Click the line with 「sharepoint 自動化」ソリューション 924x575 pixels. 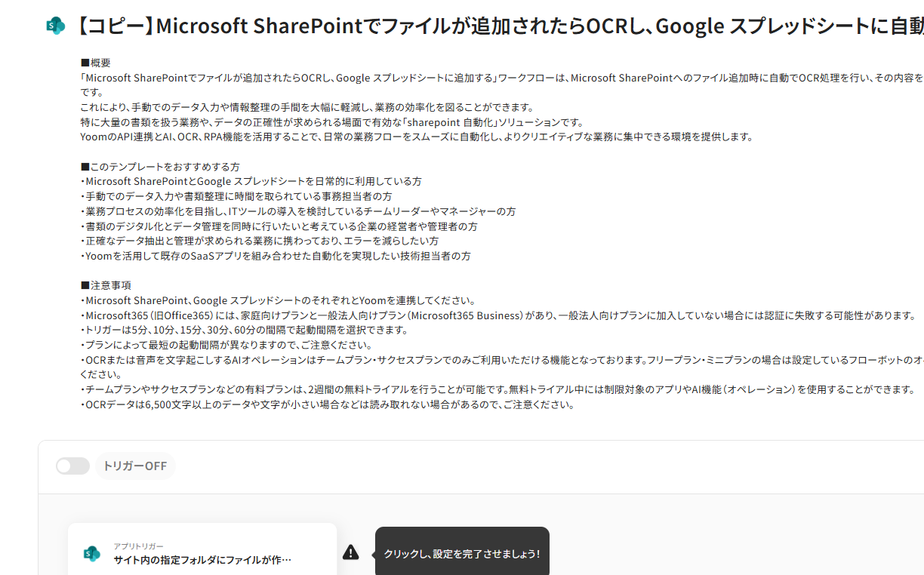coord(331,121)
